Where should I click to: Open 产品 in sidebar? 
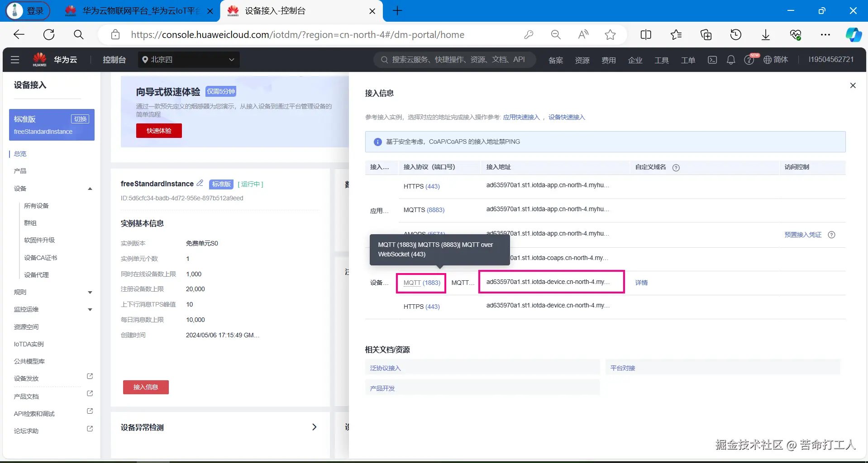tap(20, 171)
